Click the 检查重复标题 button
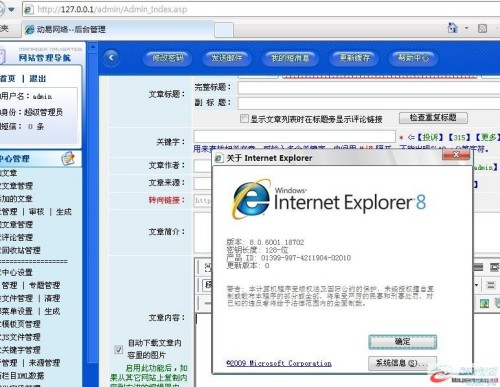Image resolution: width=500 pixels, height=387 pixels. click(433, 118)
